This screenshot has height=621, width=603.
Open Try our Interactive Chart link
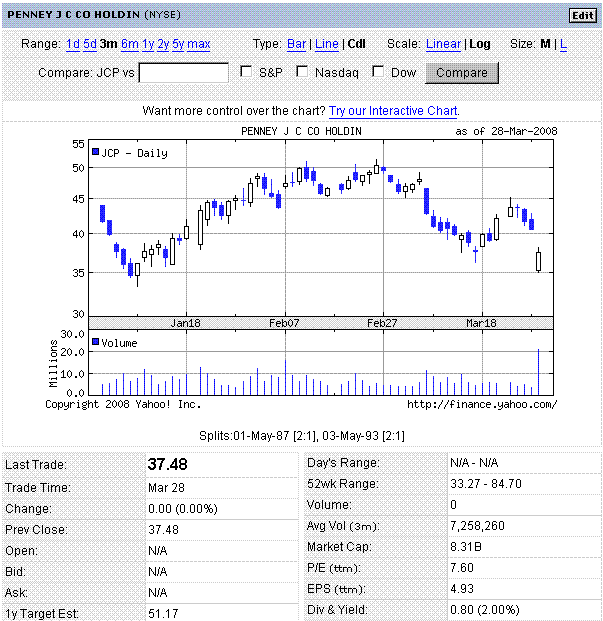394,110
